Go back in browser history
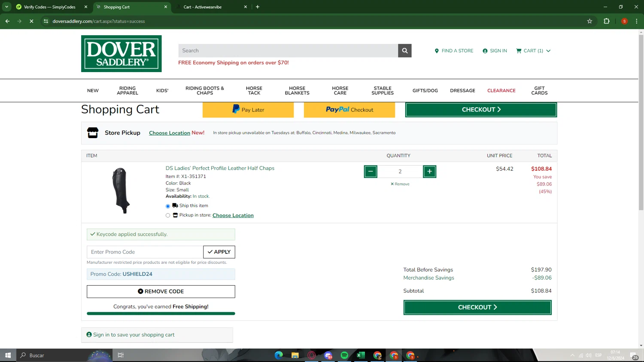The width and height of the screenshot is (644, 362). [x=7, y=21]
